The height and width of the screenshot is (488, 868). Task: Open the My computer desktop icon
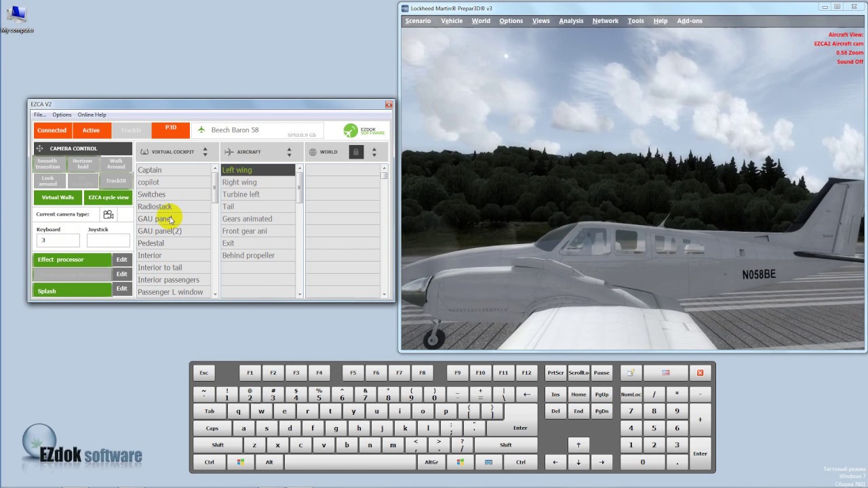pyautogui.click(x=16, y=19)
